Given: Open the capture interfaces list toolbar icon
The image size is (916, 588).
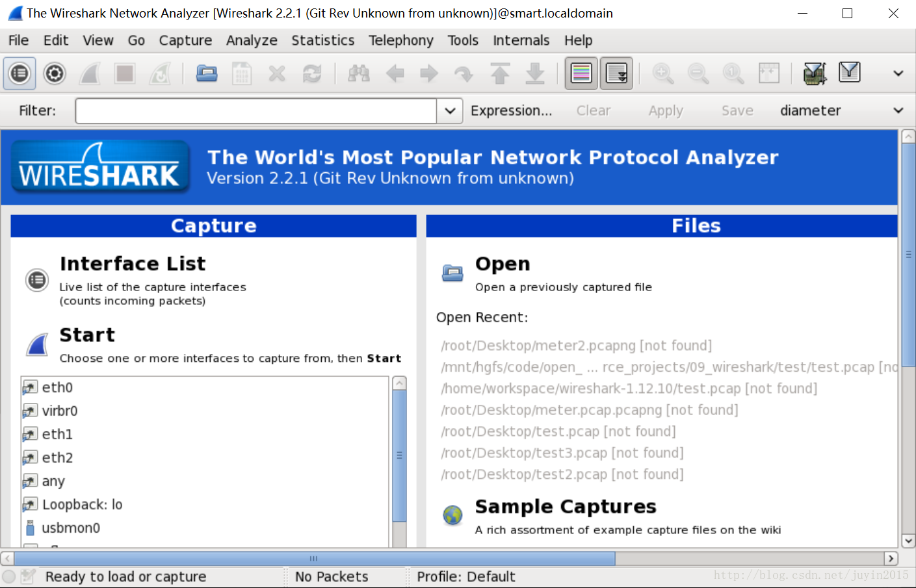Looking at the screenshot, I should pos(20,73).
